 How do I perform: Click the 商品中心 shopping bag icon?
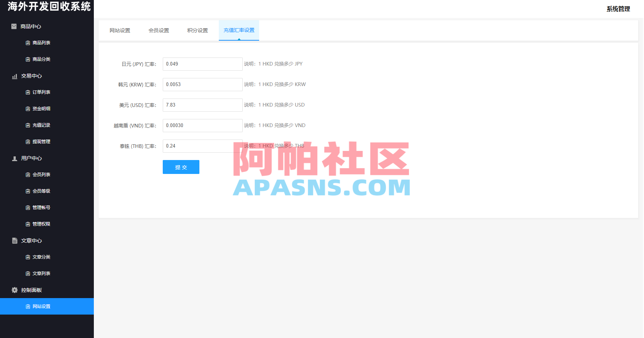coord(14,26)
